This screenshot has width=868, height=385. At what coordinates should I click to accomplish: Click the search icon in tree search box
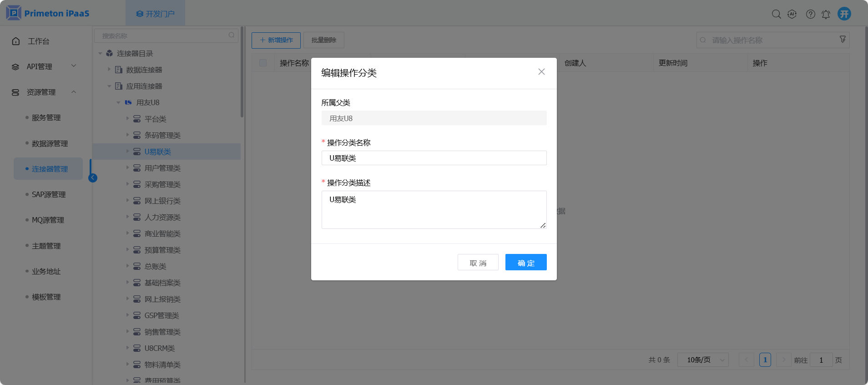[232, 35]
